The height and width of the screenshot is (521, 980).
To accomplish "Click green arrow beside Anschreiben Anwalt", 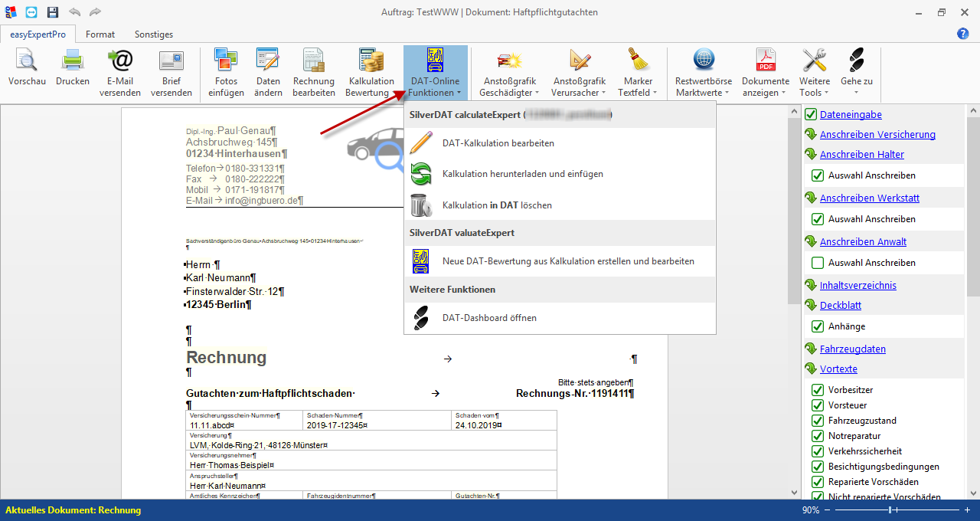I will 810,241.
